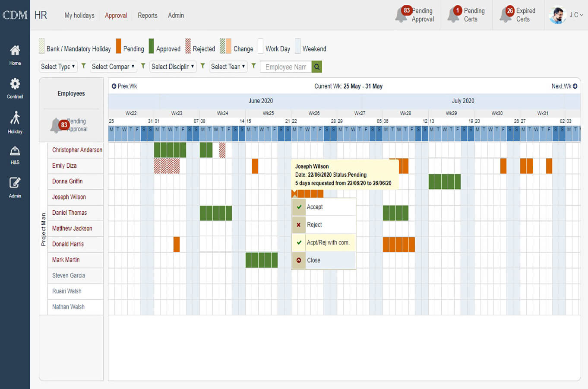
Task: Select the H&S hard hat icon
Action: (x=15, y=151)
